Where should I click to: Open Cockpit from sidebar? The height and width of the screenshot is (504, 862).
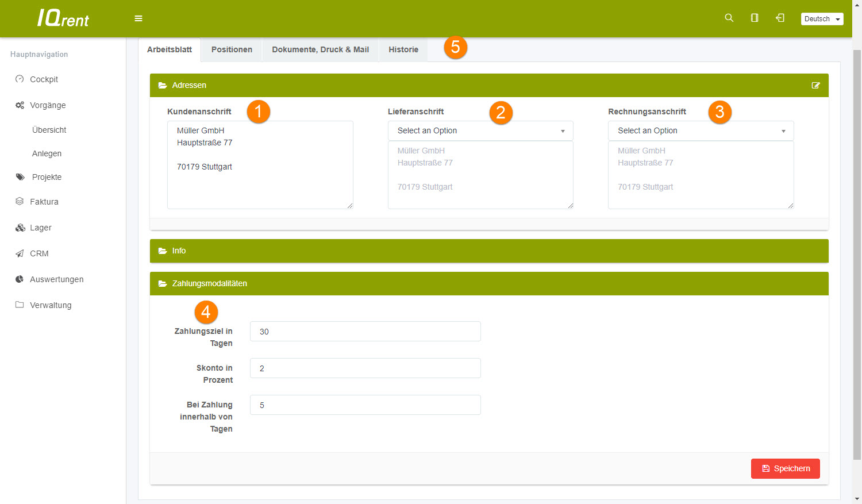pos(44,79)
